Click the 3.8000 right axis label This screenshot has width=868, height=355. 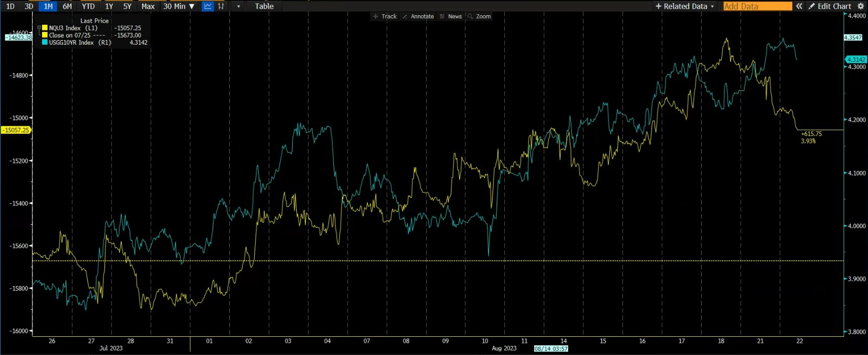click(857, 332)
